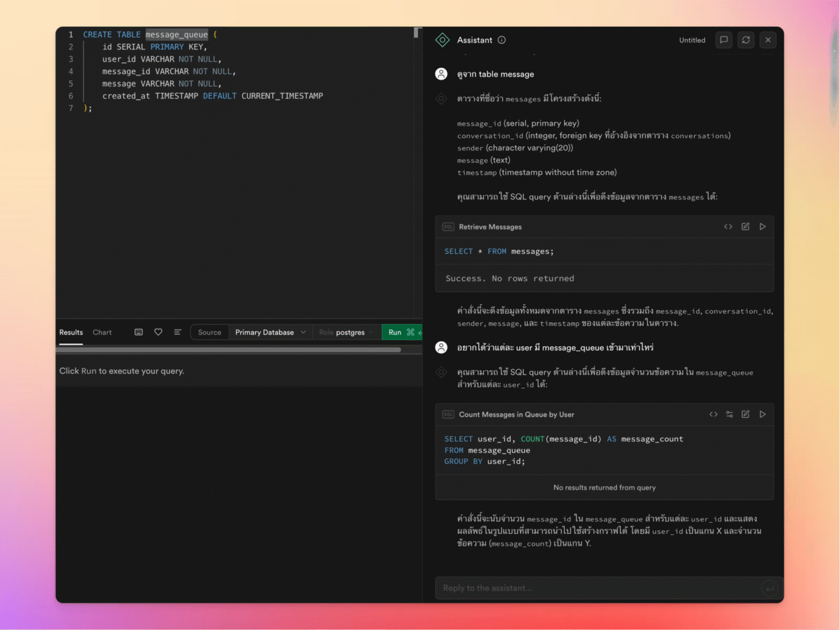The height and width of the screenshot is (630, 840).
Task: Open chart settings for Count Messages snippet
Action: tap(730, 415)
